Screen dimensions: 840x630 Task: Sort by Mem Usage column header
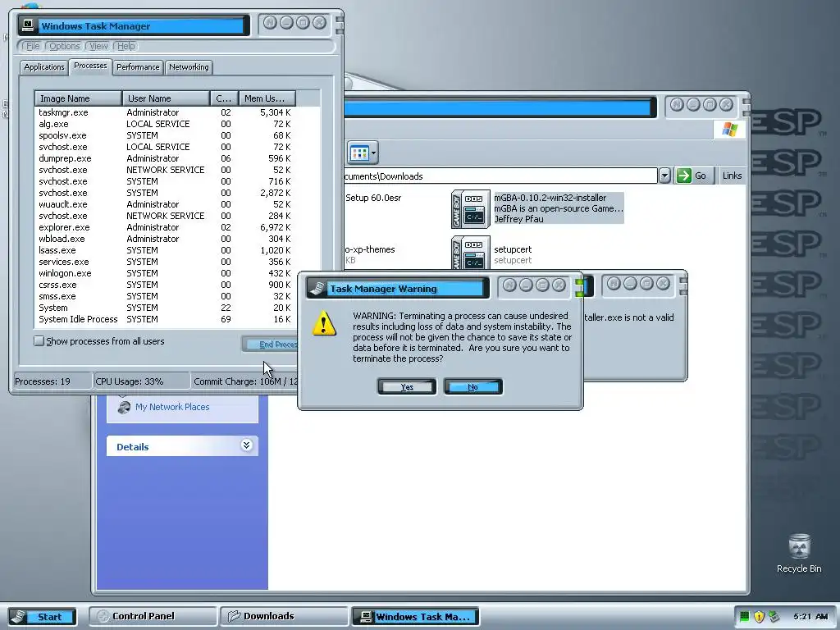tap(267, 98)
